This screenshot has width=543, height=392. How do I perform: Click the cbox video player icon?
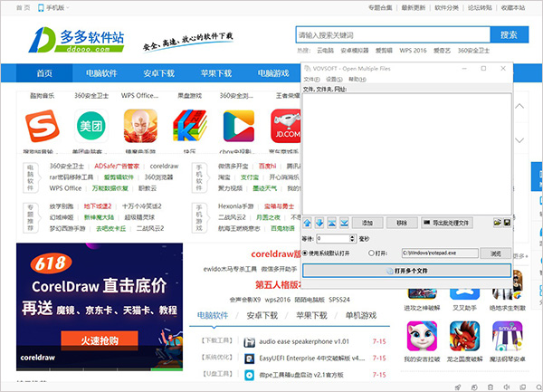pos(239,126)
